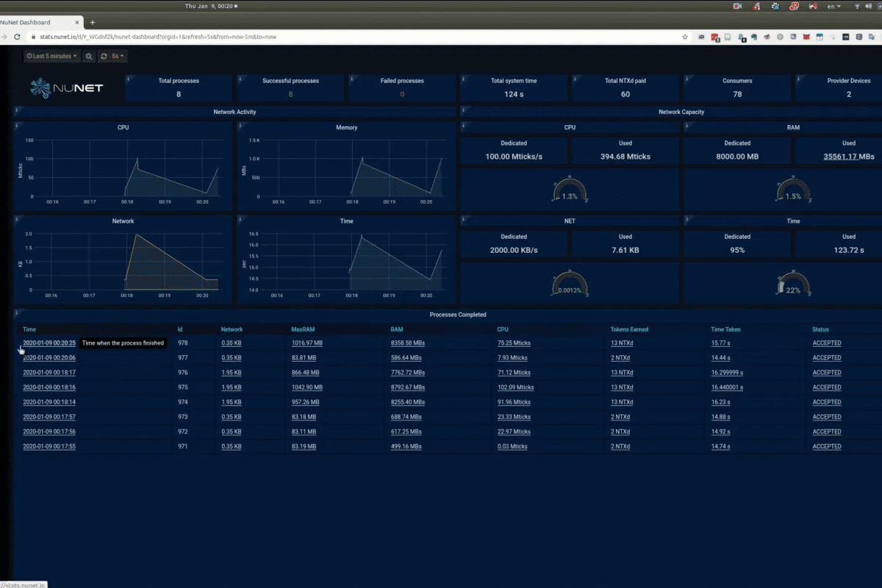
Task: Click the zoom-out magnifier icon in time controls
Action: (89, 56)
